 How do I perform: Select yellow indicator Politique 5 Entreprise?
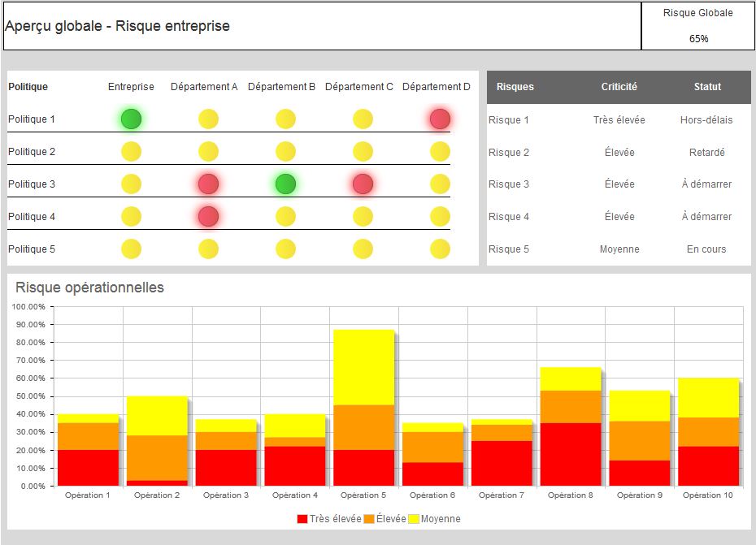tap(131, 249)
